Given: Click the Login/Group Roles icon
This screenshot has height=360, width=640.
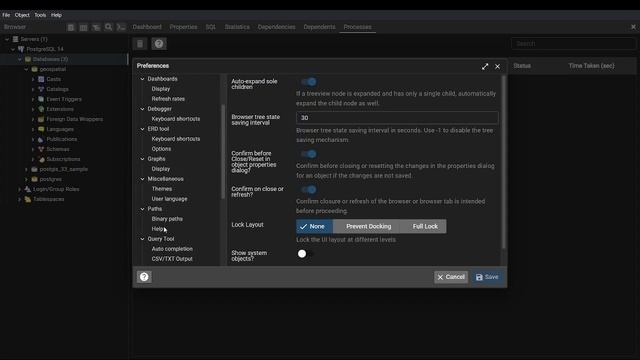Looking at the screenshot, I should [x=28, y=189].
